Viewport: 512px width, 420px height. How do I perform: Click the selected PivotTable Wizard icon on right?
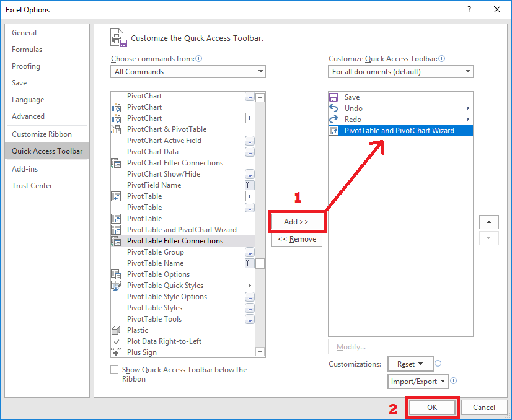click(x=333, y=131)
